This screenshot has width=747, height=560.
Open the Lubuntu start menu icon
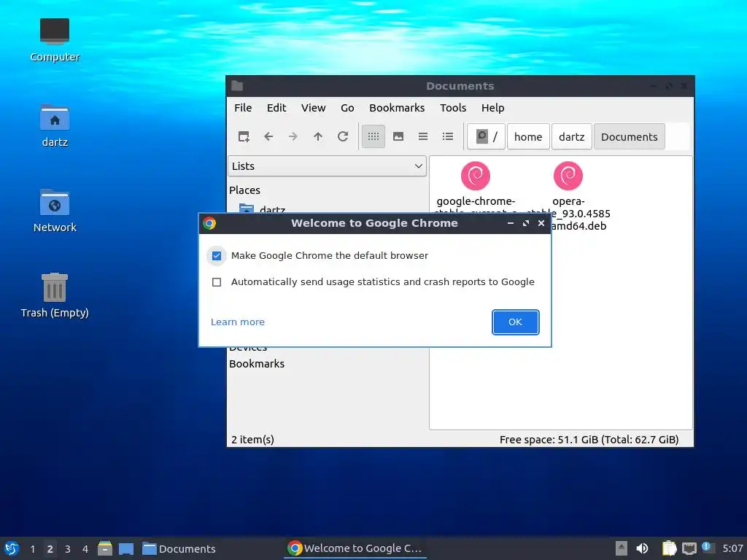point(12,548)
